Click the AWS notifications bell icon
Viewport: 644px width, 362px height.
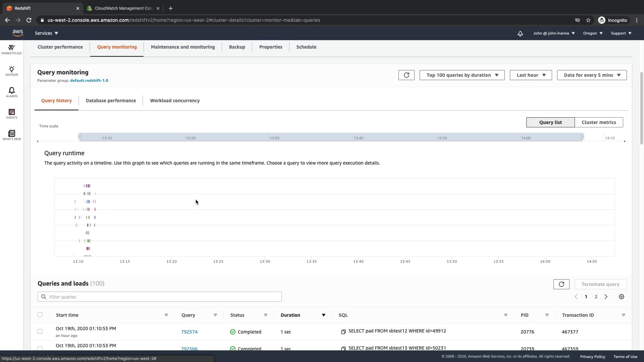coord(520,34)
